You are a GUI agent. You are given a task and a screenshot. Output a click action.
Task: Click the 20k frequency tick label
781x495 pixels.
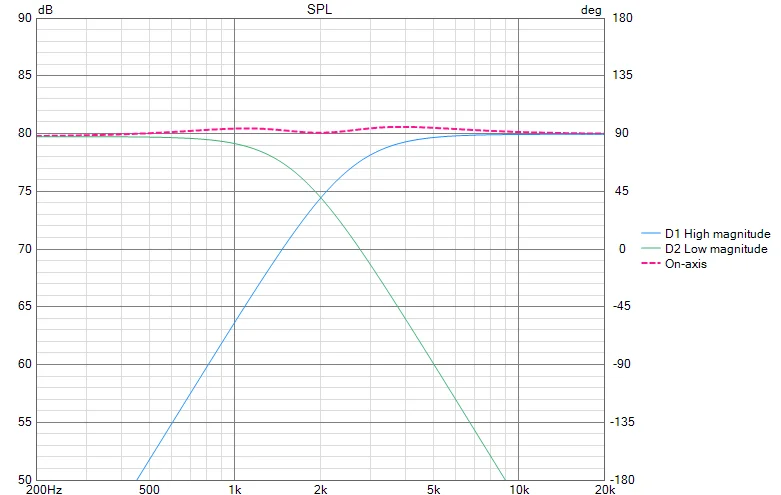[605, 489]
